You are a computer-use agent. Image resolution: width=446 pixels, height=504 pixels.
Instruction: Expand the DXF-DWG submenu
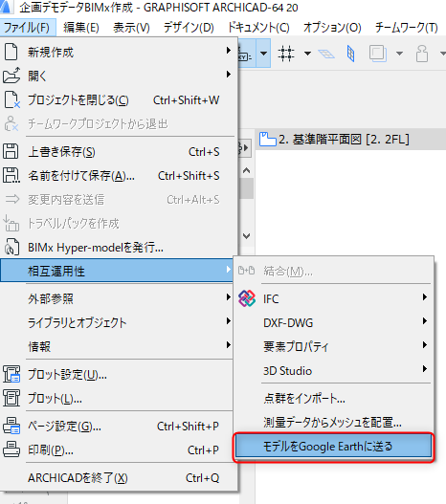pyautogui.click(x=424, y=321)
